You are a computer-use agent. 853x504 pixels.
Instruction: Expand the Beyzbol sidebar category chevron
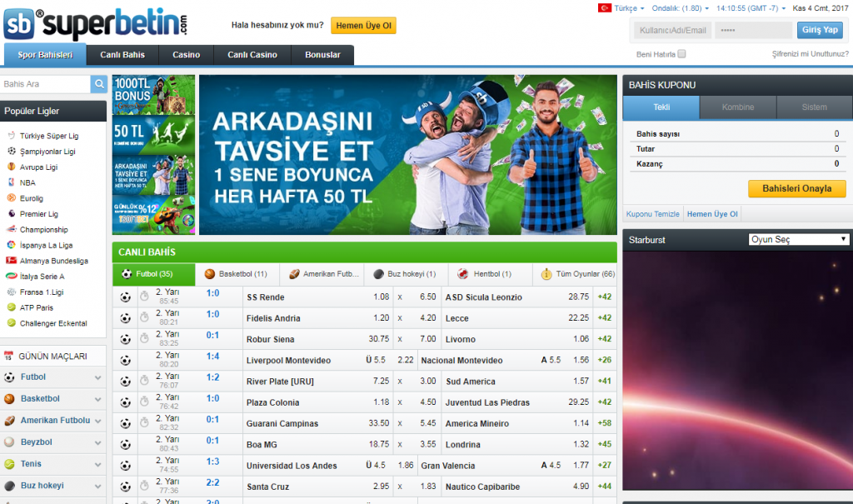(x=98, y=443)
